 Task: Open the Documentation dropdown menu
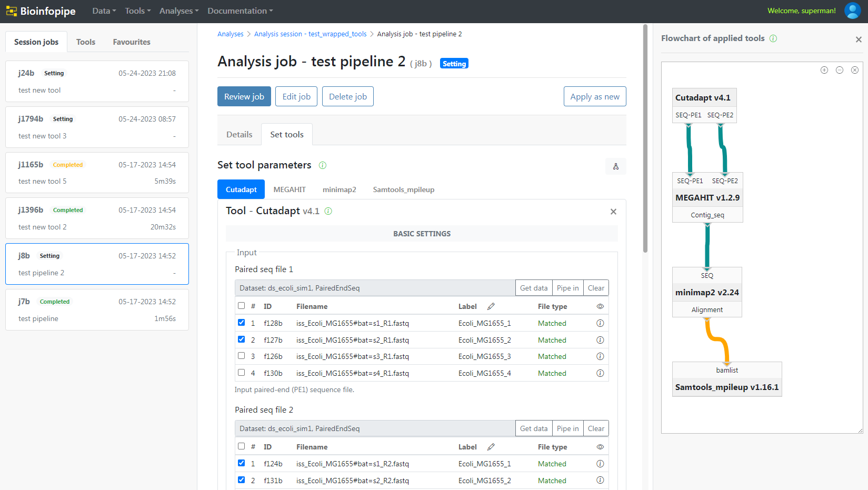tap(240, 11)
